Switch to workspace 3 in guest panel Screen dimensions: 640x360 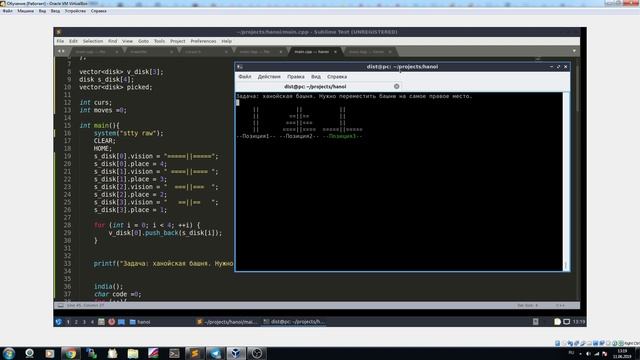[x=84, y=322]
